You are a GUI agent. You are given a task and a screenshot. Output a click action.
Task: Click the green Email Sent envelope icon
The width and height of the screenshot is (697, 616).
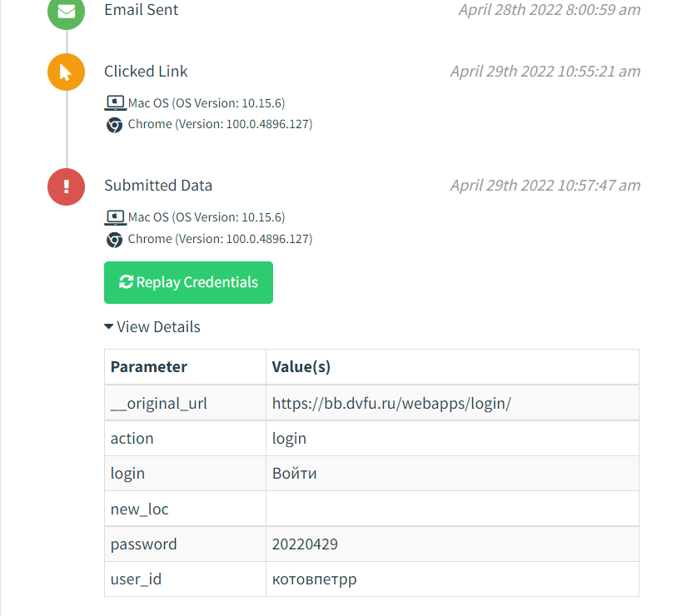[66, 12]
